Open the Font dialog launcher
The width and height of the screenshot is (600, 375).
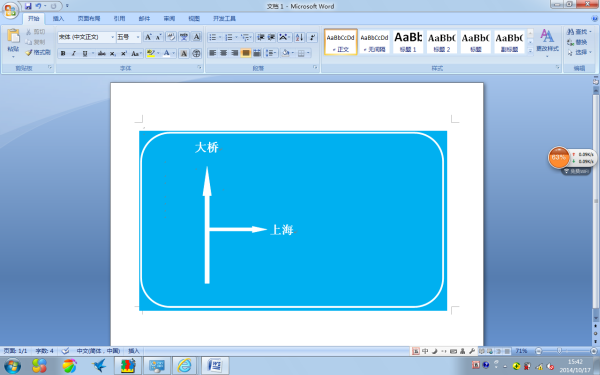tap(199, 67)
